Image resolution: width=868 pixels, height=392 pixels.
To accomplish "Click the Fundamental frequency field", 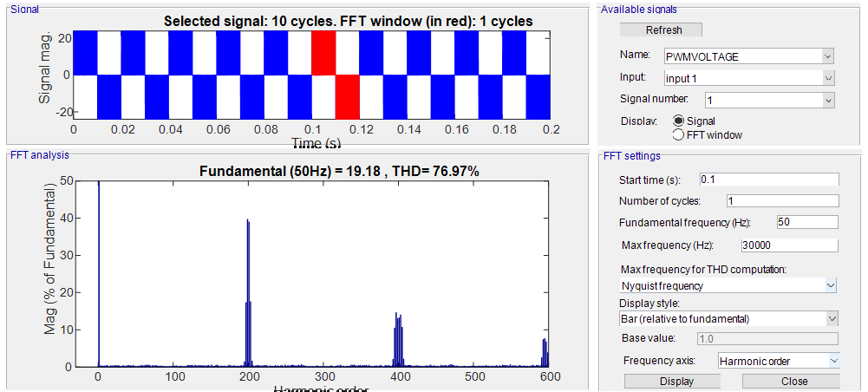I will click(x=807, y=222).
